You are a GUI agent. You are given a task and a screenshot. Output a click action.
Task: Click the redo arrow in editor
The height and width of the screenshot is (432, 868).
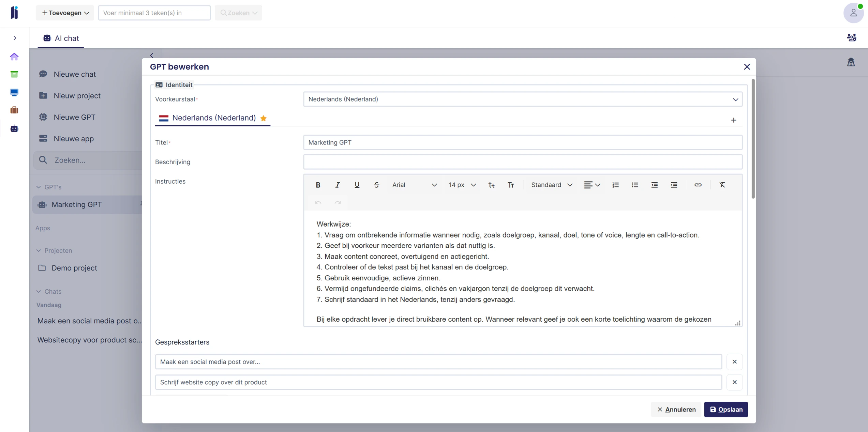337,203
